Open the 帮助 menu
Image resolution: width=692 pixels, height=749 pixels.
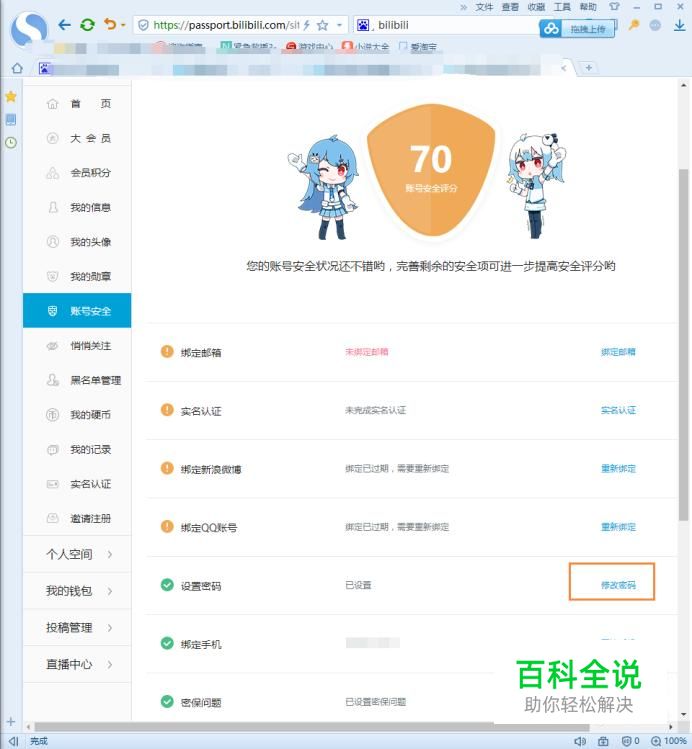click(x=588, y=7)
